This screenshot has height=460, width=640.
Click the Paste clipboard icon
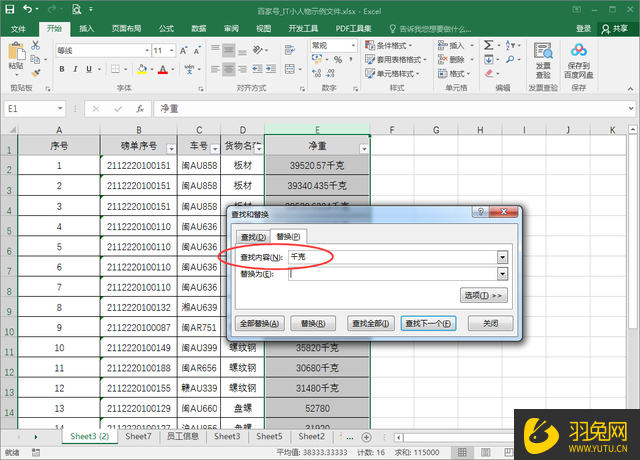(x=16, y=52)
